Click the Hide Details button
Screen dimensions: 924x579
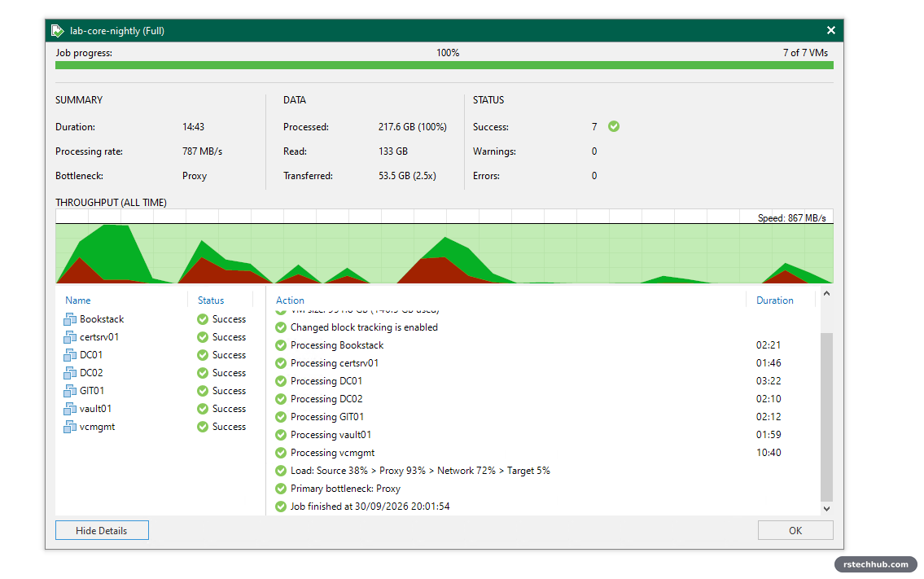point(102,530)
